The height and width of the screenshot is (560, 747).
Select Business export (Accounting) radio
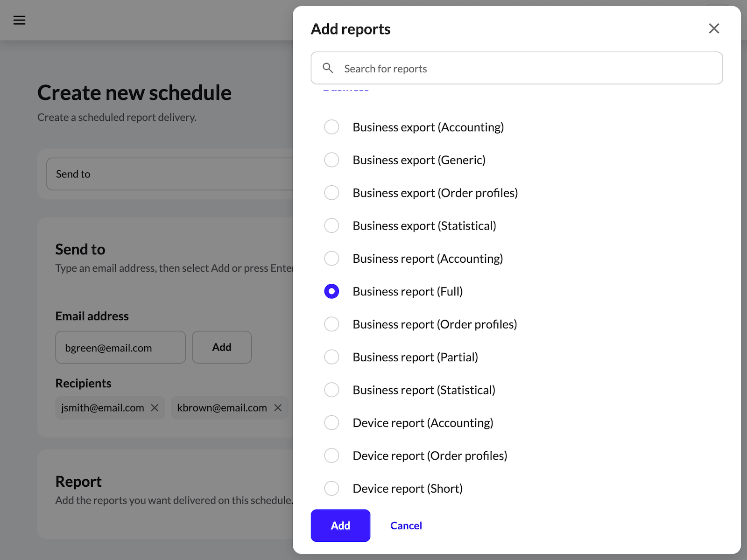(331, 127)
